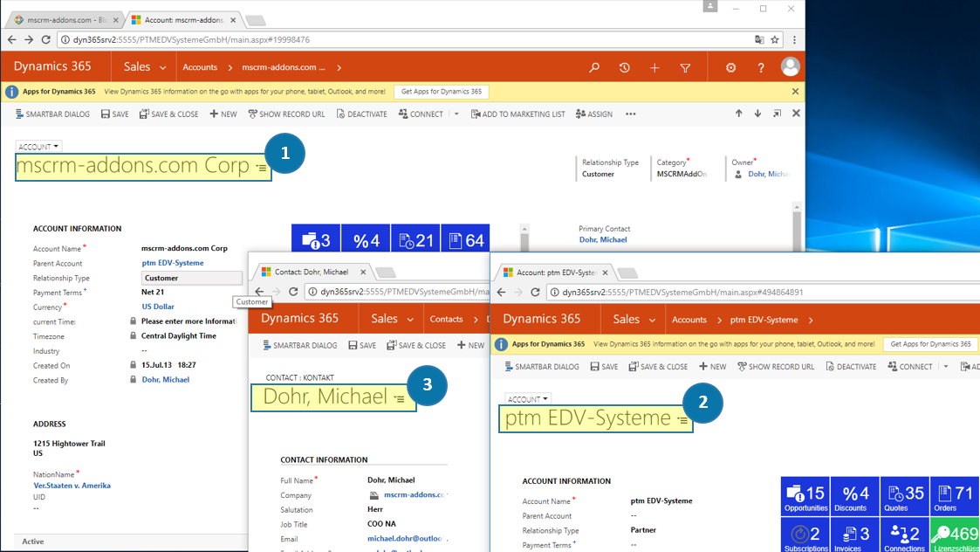Click the Relationship Type Customer field
This screenshot has height=552, width=980.
click(x=191, y=278)
